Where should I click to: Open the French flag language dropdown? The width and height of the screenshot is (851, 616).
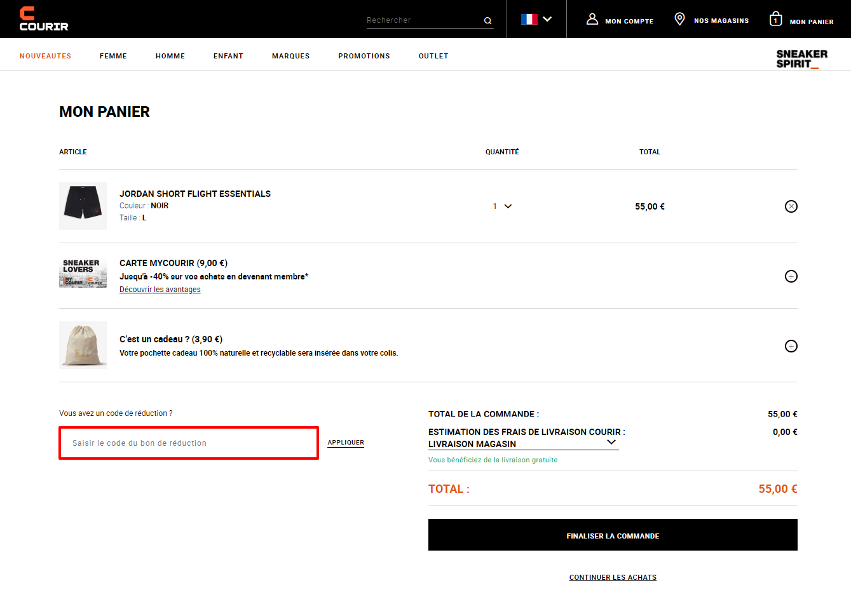pos(536,19)
